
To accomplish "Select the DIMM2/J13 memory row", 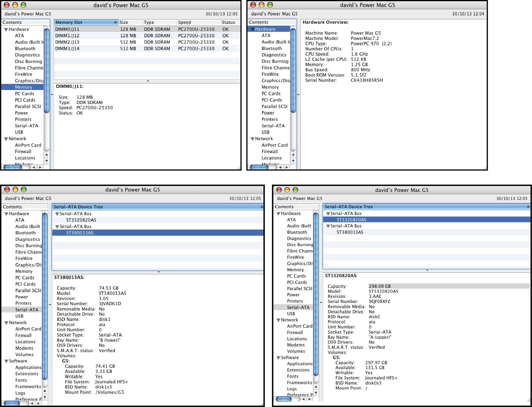I will click(x=147, y=42).
